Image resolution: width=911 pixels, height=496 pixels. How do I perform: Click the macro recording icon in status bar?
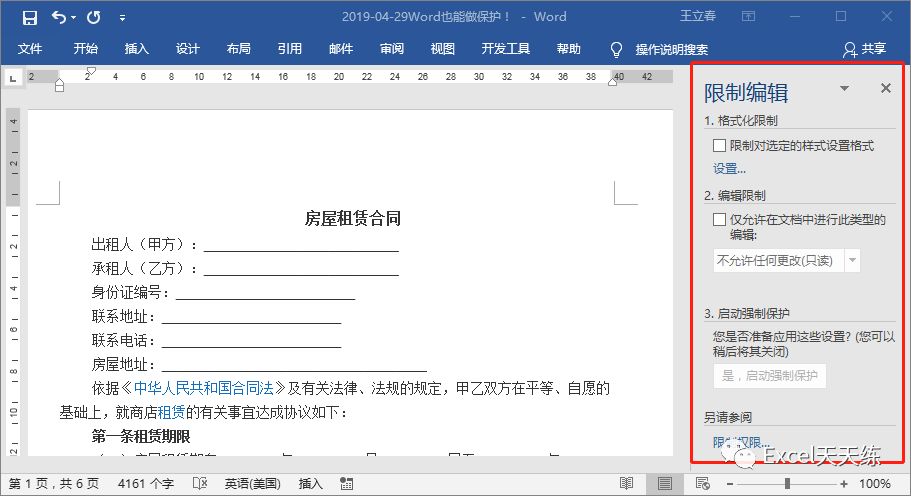coord(346,484)
